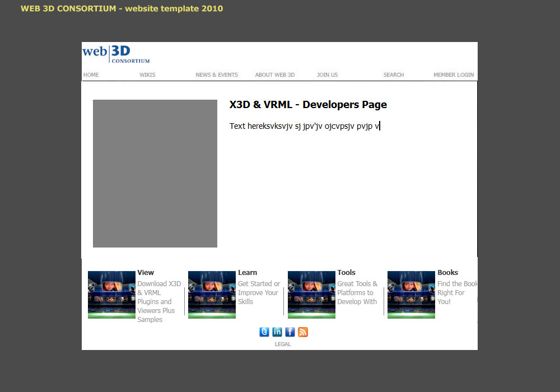Click the thumbnail beside Learn
This screenshot has width=560, height=392.
[x=212, y=295]
